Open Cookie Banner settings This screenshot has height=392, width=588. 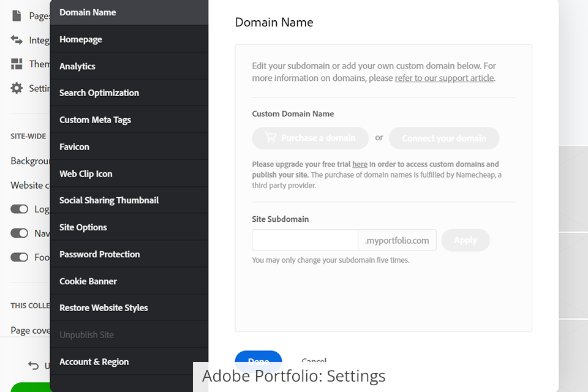click(x=129, y=281)
